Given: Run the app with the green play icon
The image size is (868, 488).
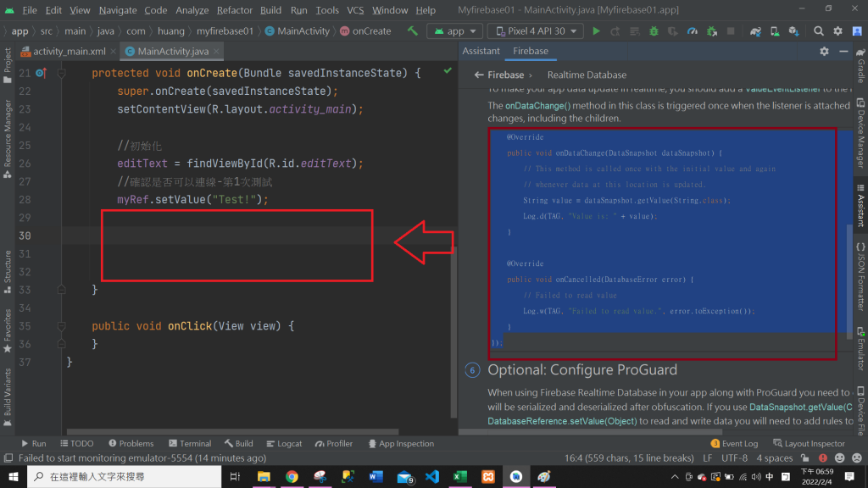Looking at the screenshot, I should point(596,31).
